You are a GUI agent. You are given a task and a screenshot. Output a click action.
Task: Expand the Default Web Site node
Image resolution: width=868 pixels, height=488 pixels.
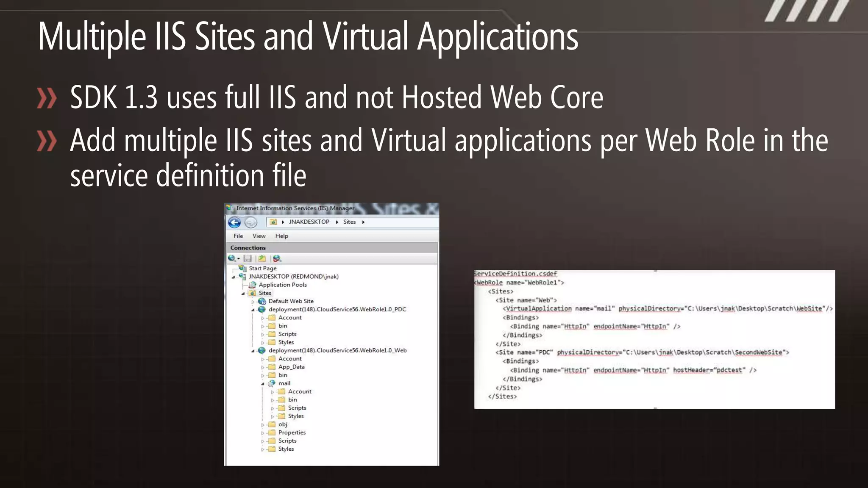(x=253, y=302)
